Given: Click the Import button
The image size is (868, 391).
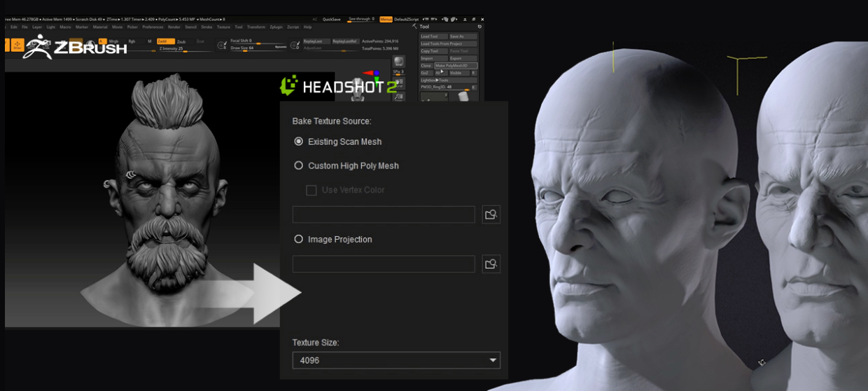Looking at the screenshot, I should coord(434,58).
